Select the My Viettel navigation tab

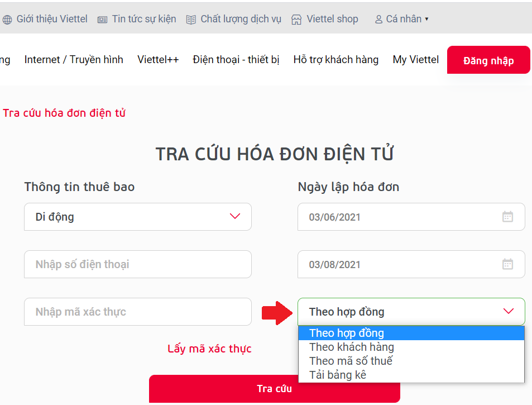pyautogui.click(x=415, y=60)
